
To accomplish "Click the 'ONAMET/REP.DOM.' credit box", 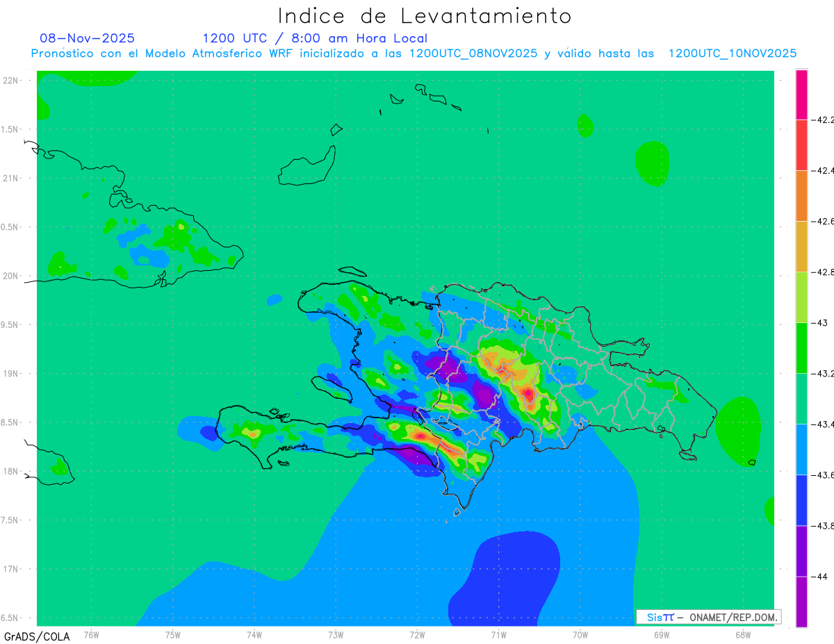I will point(708,617).
